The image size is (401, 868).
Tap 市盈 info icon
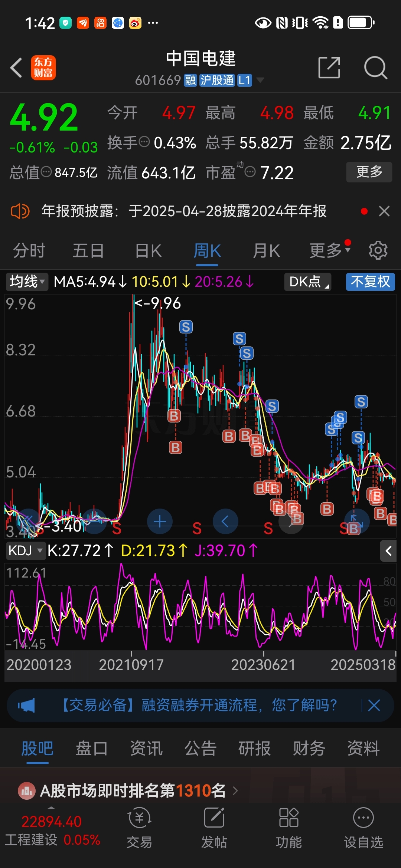click(250, 172)
